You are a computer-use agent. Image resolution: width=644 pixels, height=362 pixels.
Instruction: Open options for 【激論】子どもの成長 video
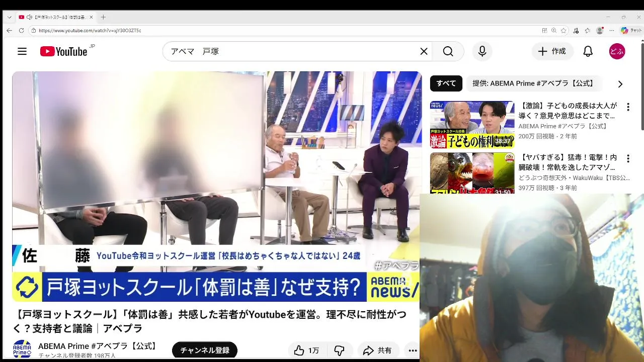pos(628,107)
